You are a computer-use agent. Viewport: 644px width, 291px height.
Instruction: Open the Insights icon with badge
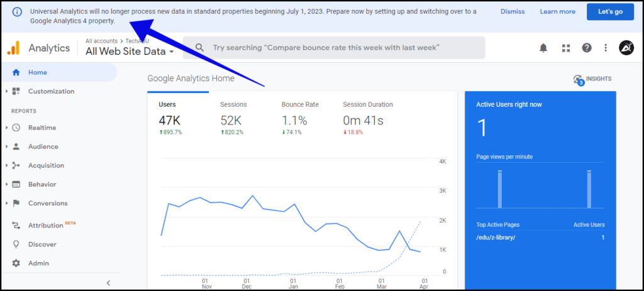pyautogui.click(x=579, y=80)
